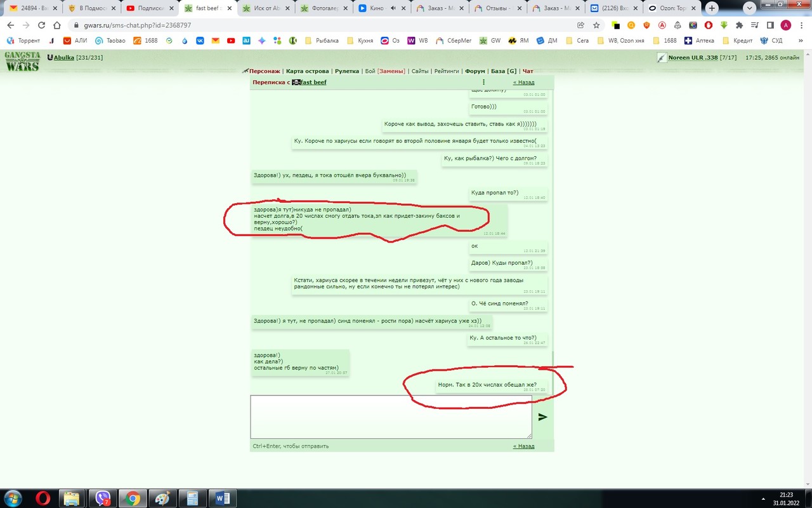Open the Taobao bookmark
Viewport: 812px width, 508px height.
tap(109, 41)
